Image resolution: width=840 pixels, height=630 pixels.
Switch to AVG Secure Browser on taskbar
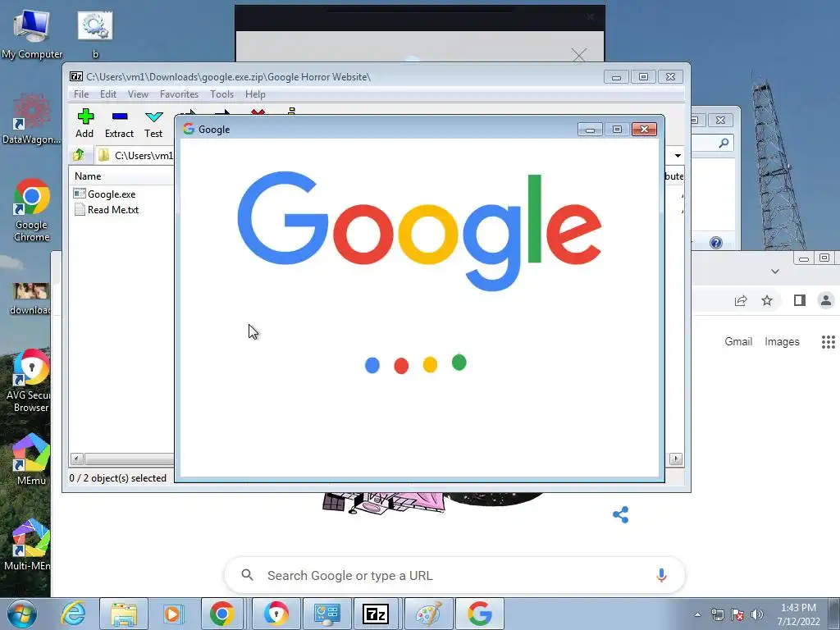(x=276, y=614)
